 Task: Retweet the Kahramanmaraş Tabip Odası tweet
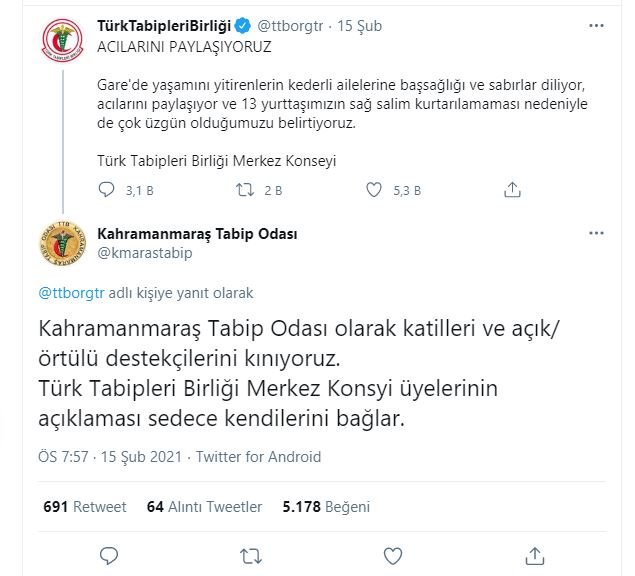point(245,553)
